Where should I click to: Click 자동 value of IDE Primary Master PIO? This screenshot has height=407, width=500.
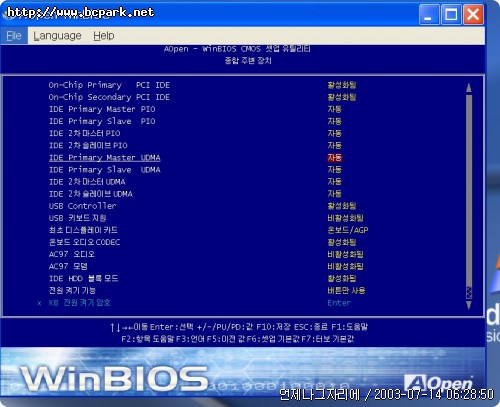pos(335,109)
